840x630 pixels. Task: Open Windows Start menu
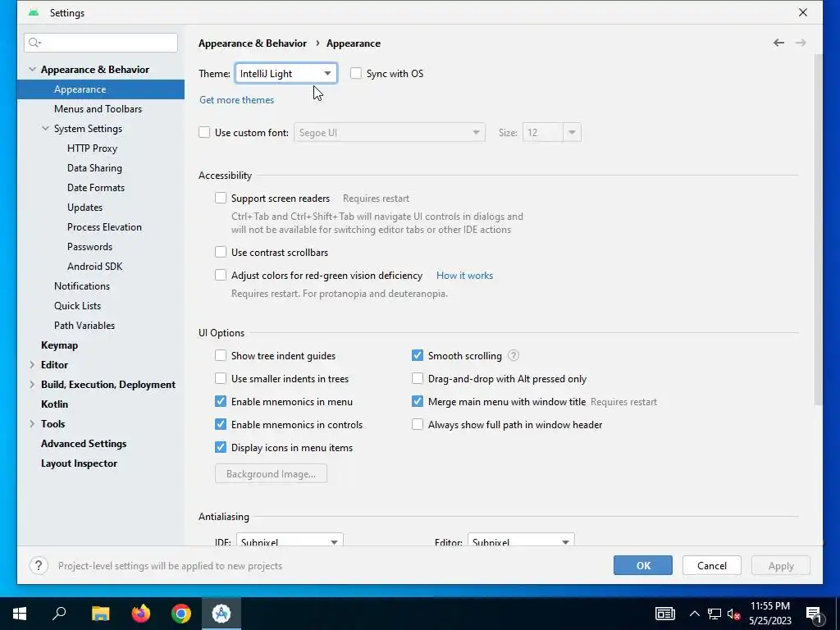pos(20,614)
